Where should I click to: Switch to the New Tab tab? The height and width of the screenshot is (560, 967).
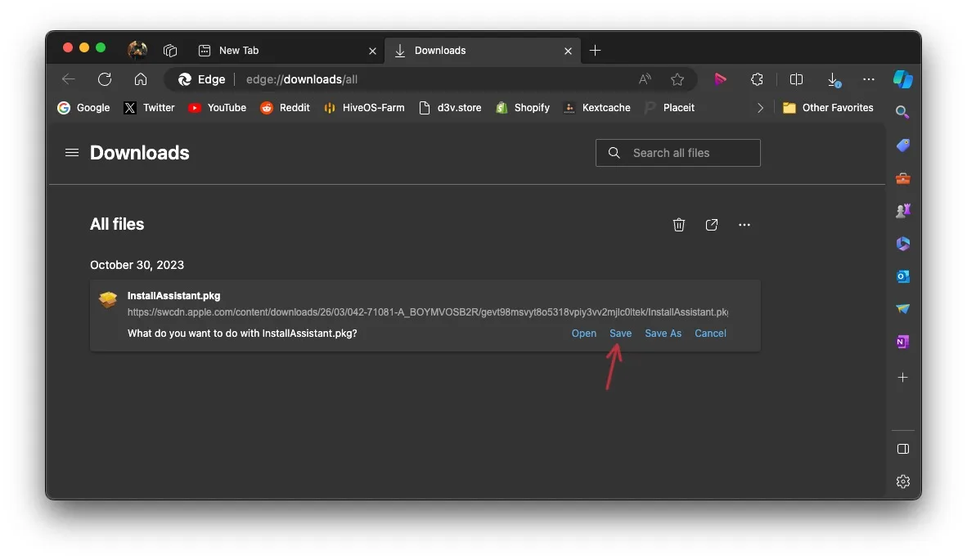(287, 51)
